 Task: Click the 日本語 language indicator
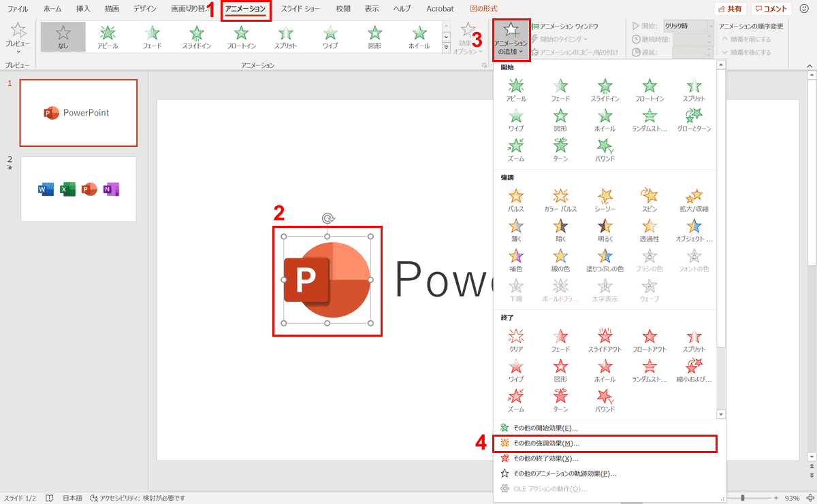tap(73, 498)
